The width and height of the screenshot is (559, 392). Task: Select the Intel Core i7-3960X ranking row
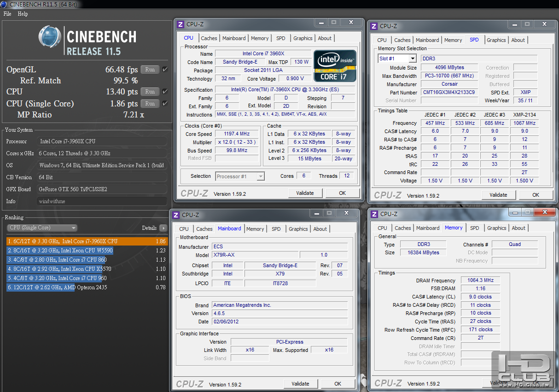pos(87,241)
